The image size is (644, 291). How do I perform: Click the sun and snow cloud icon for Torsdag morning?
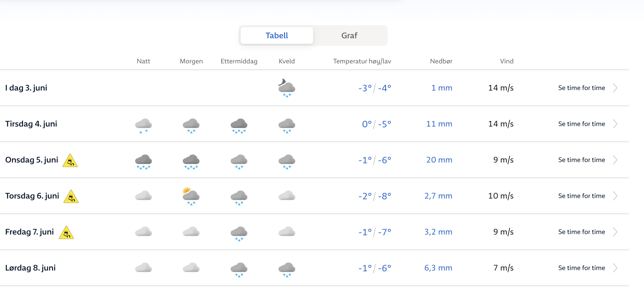click(191, 196)
